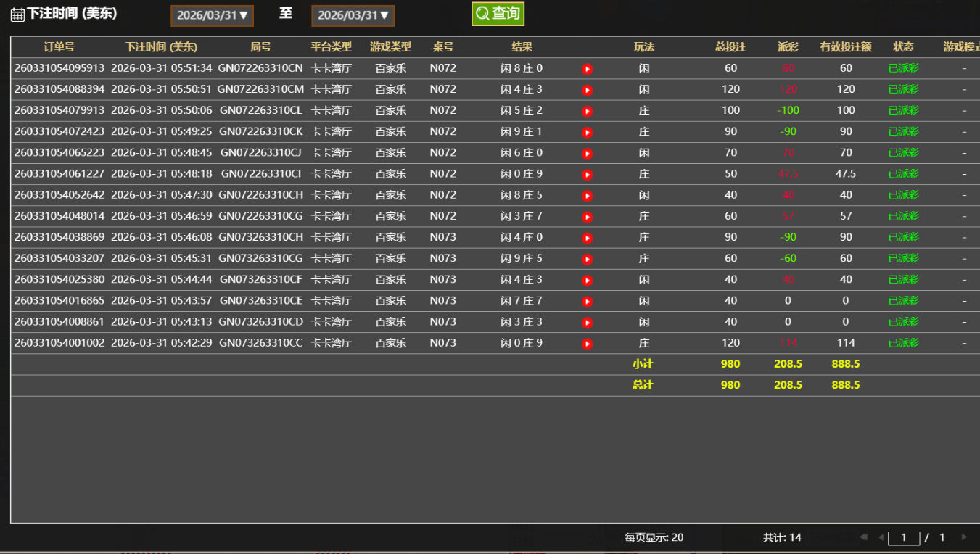Play video replay for round GN072263310CL
980x554 pixels.
click(x=587, y=111)
